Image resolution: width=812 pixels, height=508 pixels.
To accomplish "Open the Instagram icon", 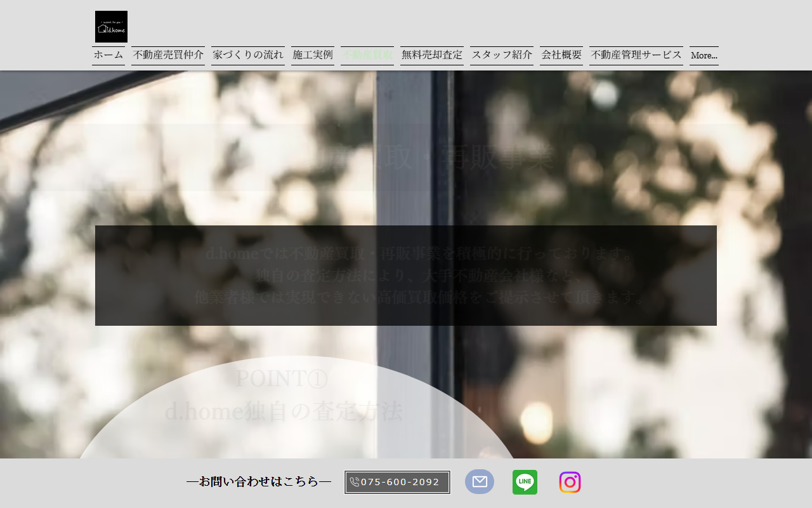I will 570,482.
